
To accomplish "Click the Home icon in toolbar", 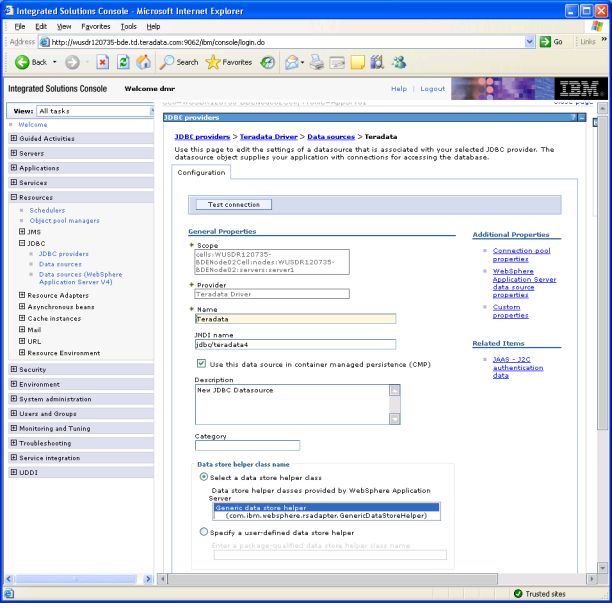I will click(144, 62).
